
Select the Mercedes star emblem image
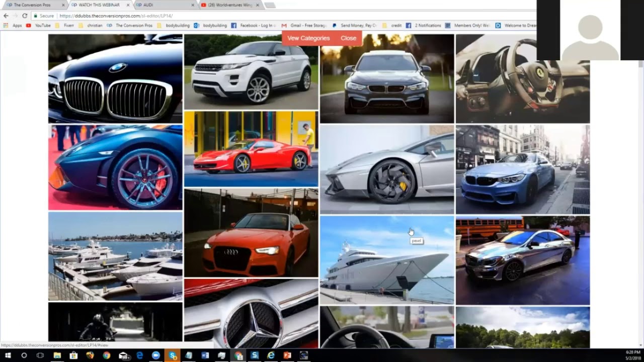coord(251,313)
